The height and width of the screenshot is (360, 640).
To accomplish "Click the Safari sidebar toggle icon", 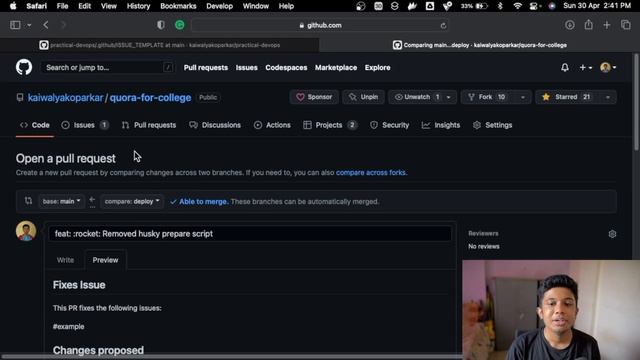I will [x=15, y=25].
